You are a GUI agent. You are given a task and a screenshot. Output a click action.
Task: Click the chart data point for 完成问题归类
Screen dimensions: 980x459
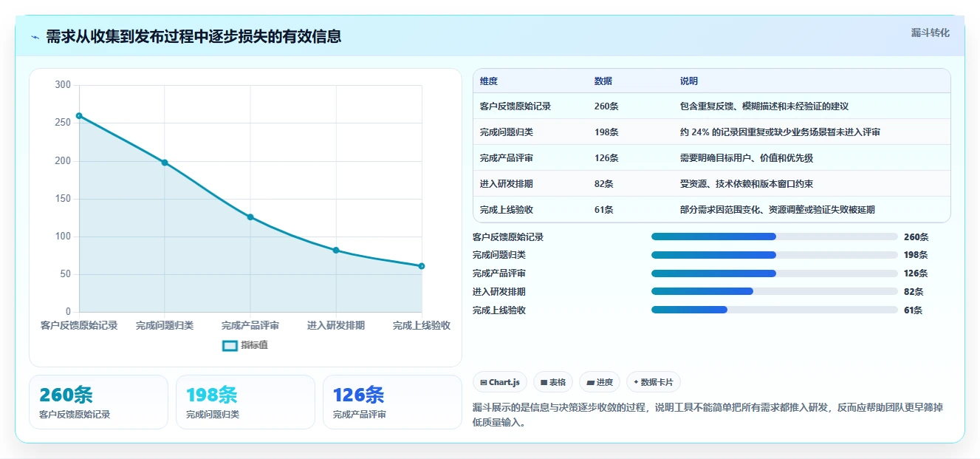coord(165,163)
